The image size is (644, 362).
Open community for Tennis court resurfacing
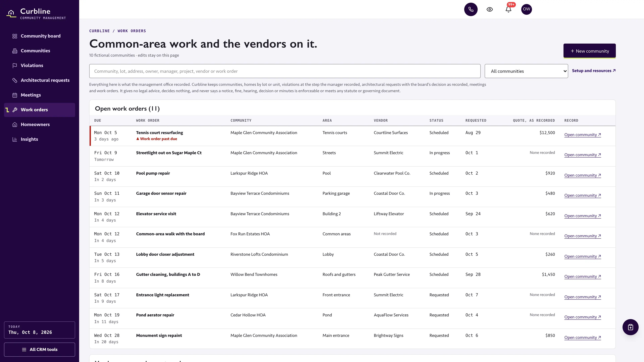click(582, 135)
